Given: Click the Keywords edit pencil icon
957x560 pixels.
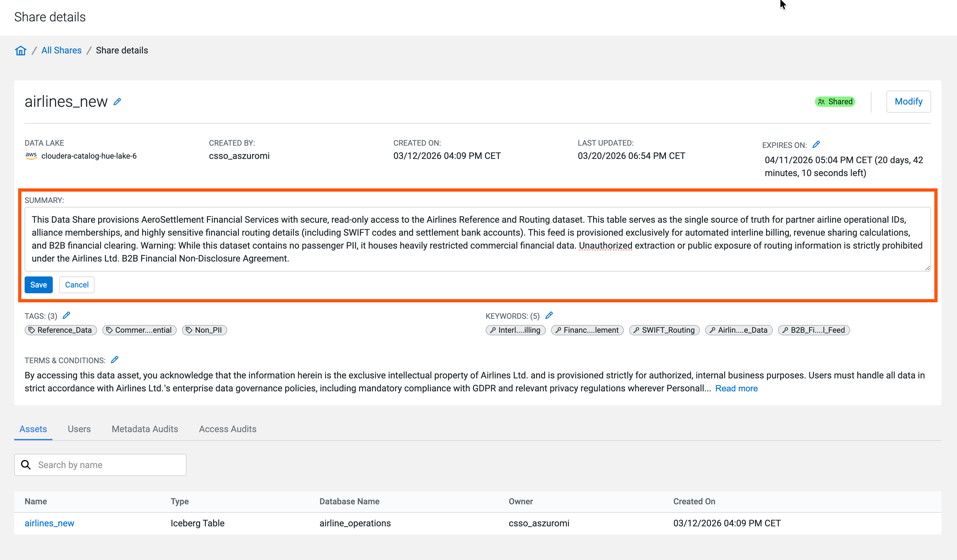Looking at the screenshot, I should tap(549, 316).
